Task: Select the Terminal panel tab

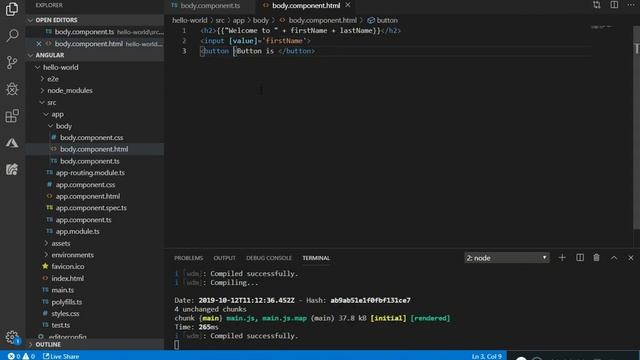Action: click(316, 258)
